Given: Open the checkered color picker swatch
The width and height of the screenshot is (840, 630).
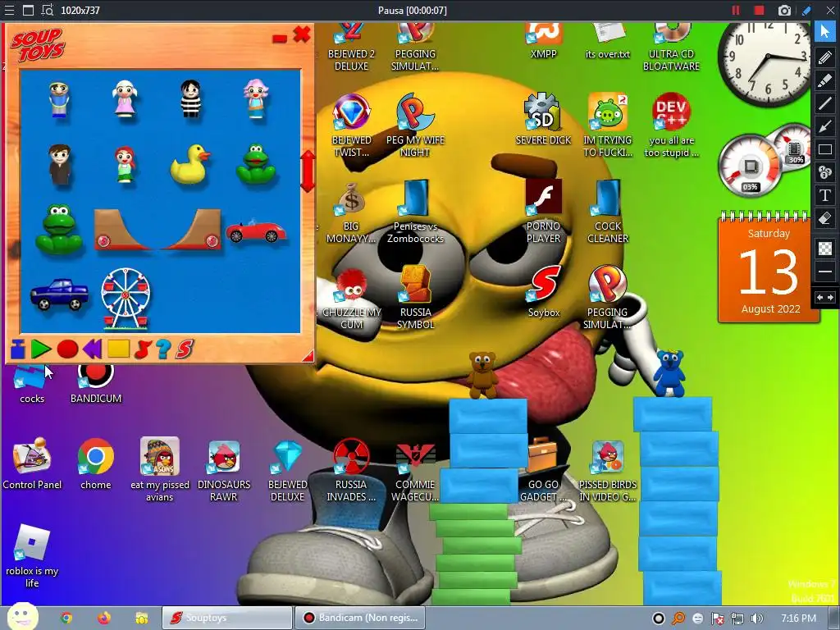Looking at the screenshot, I should pos(825,248).
